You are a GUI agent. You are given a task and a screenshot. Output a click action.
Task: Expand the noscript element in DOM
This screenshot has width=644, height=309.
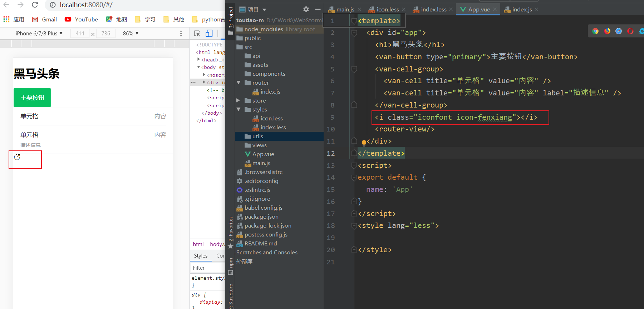point(204,75)
